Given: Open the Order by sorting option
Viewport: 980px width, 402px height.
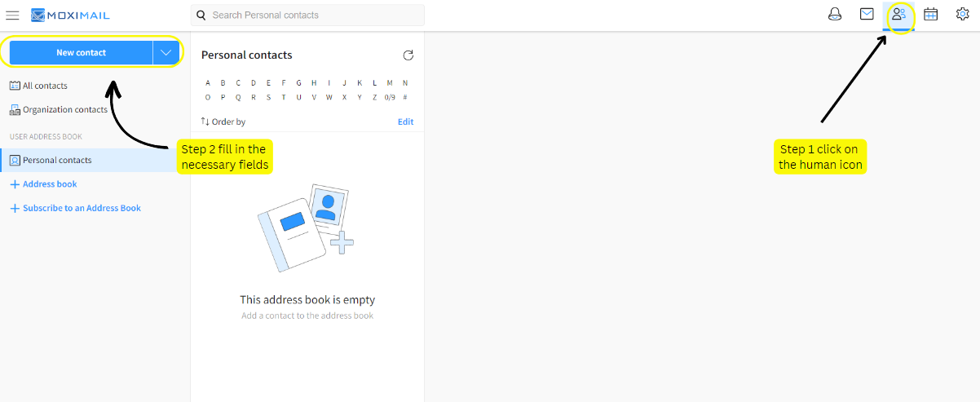Looking at the screenshot, I should 223,121.
